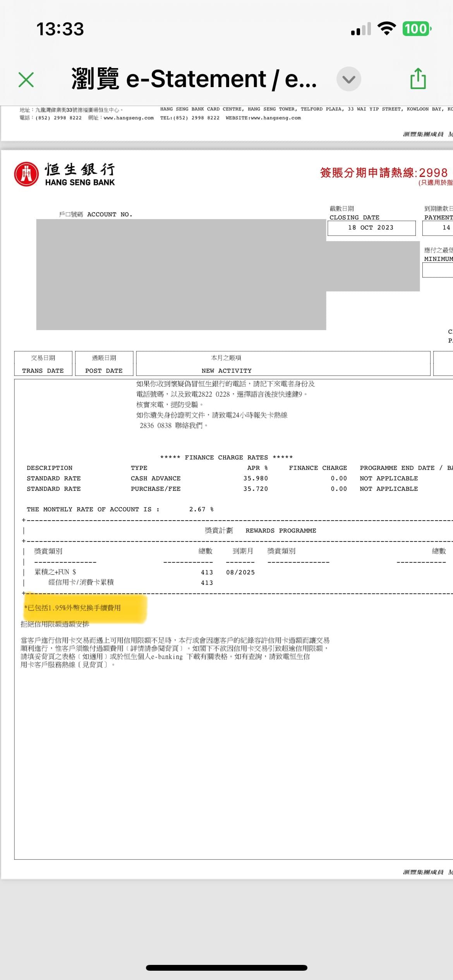The width and height of the screenshot is (453, 980).
Task: Tap the REWARDS PROGRAMME heading
Action: click(281, 531)
